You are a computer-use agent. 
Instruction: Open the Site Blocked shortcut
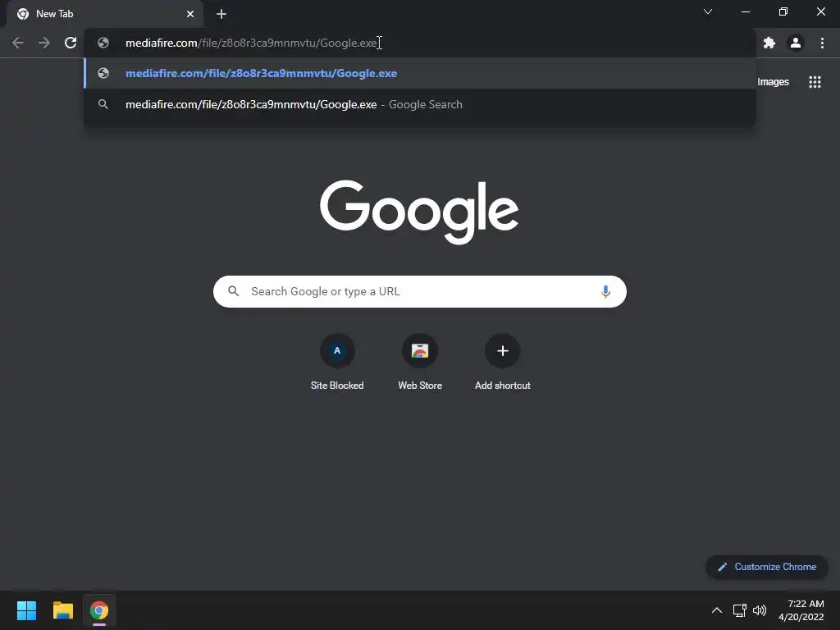(x=337, y=362)
